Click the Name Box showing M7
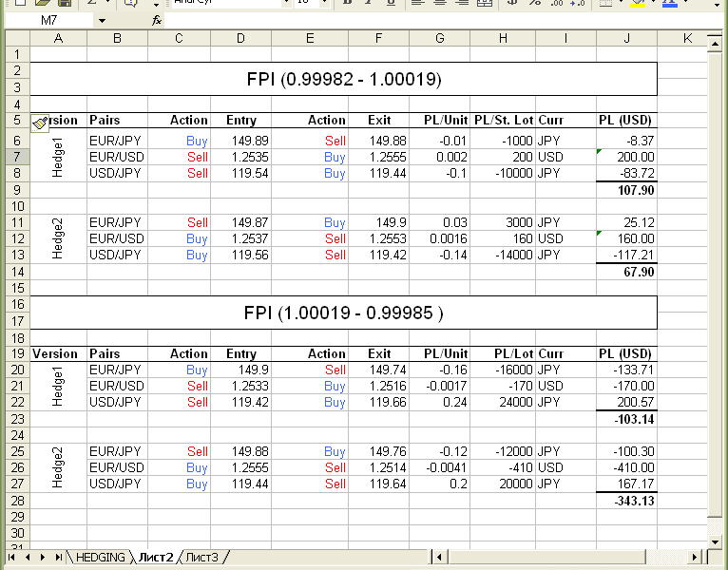Image resolution: width=728 pixels, height=570 pixels. pyautogui.click(x=49, y=20)
